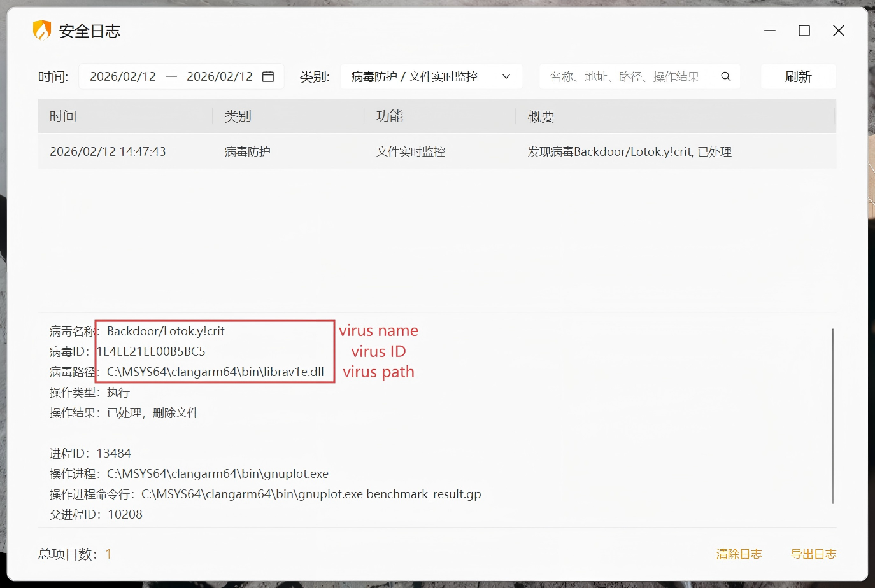The width and height of the screenshot is (875, 588).
Task: Click the 导出日志 link
Action: pyautogui.click(x=813, y=554)
